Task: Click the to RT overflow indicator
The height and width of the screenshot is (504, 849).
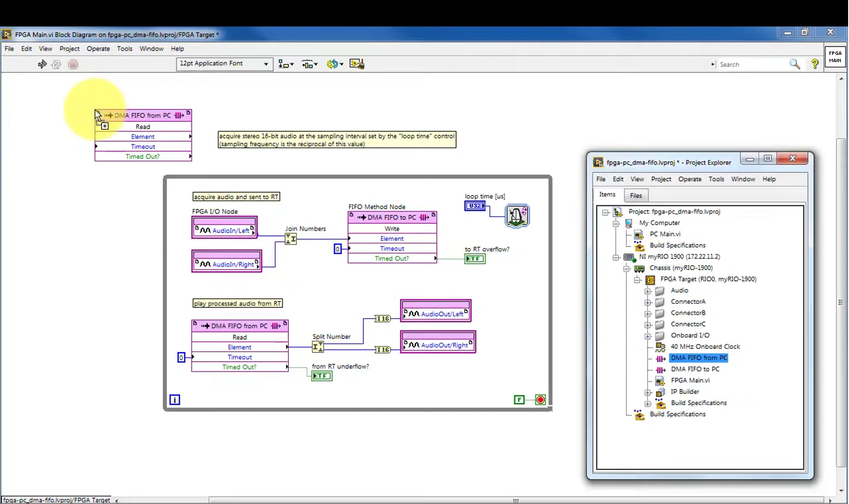Action: pos(475,259)
